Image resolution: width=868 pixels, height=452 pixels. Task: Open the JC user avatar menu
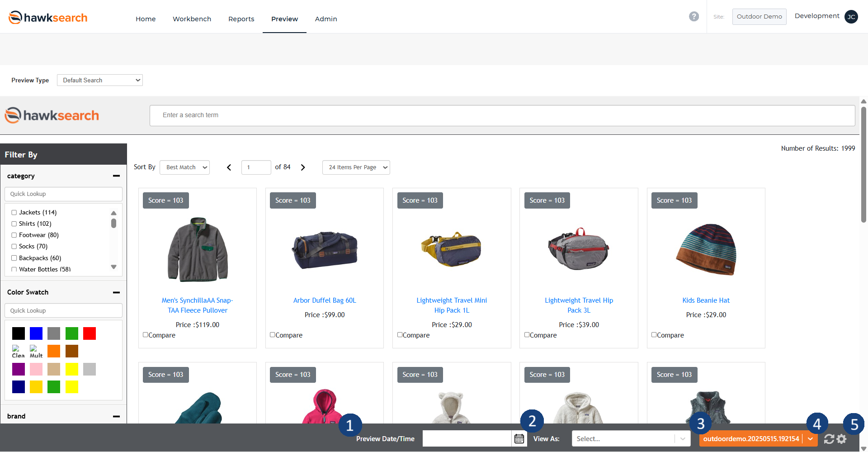tap(851, 17)
